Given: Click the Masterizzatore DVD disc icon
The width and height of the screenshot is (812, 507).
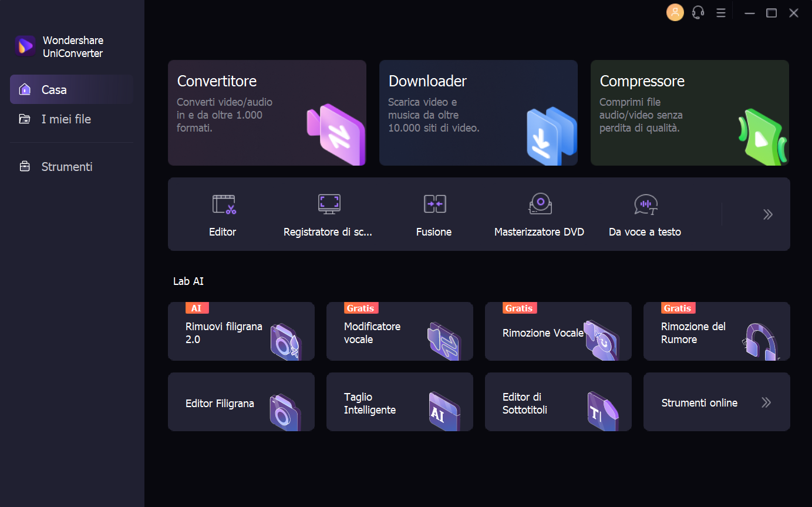Looking at the screenshot, I should [540, 204].
